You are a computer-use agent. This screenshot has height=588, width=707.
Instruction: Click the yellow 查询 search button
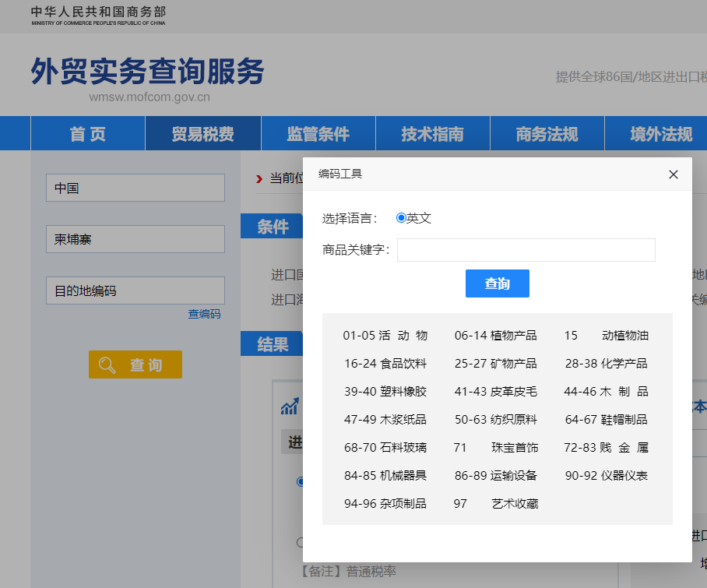pyautogui.click(x=135, y=364)
